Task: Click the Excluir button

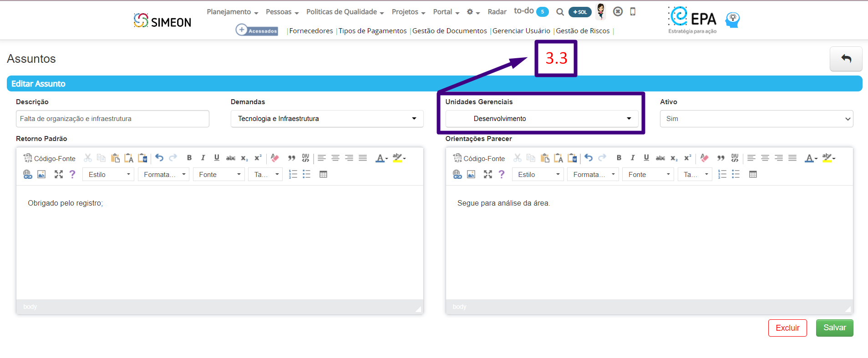Action: 787,328
